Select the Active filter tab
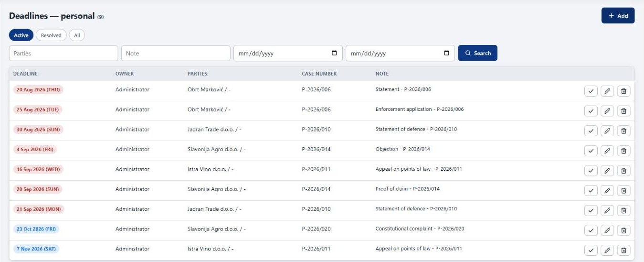 pyautogui.click(x=21, y=35)
